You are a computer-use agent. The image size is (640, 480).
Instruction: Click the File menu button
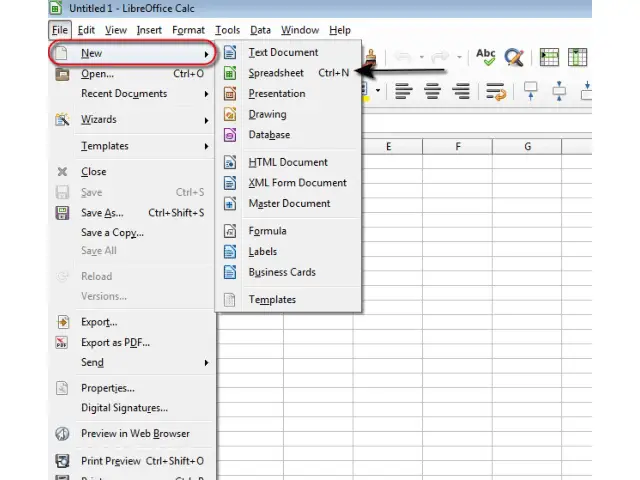60,30
